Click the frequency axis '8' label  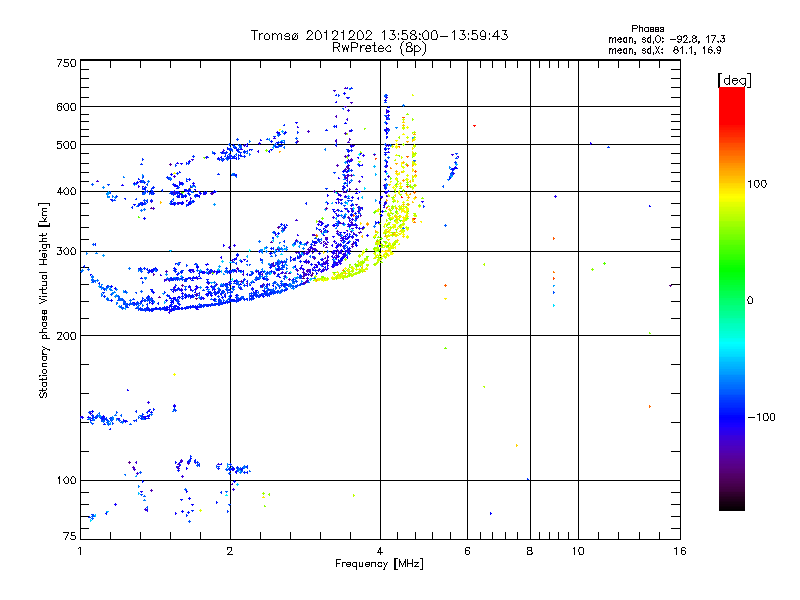coord(530,551)
